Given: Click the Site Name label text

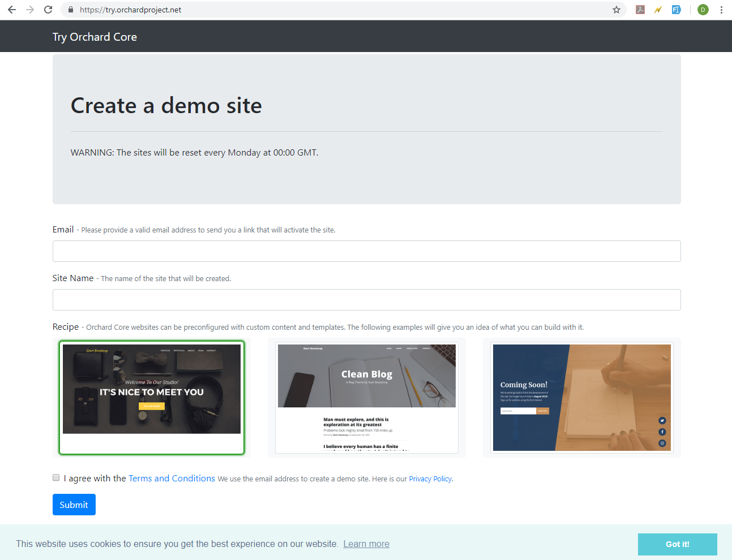Looking at the screenshot, I should point(73,278).
